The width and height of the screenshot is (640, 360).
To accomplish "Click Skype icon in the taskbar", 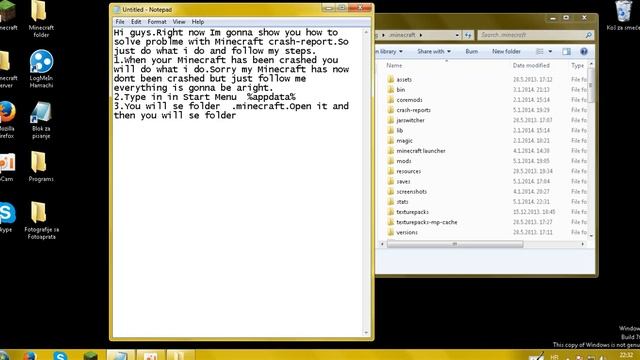I will tap(60, 356).
